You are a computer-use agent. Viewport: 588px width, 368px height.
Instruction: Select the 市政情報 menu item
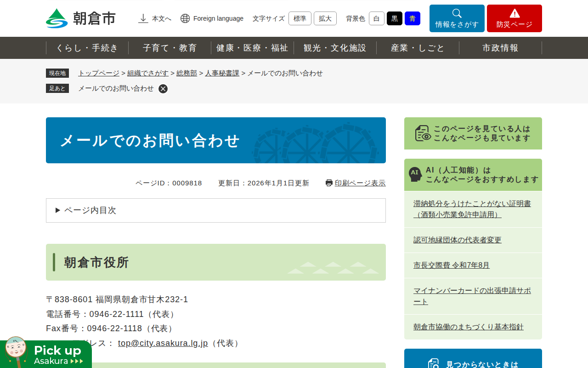[x=500, y=47]
